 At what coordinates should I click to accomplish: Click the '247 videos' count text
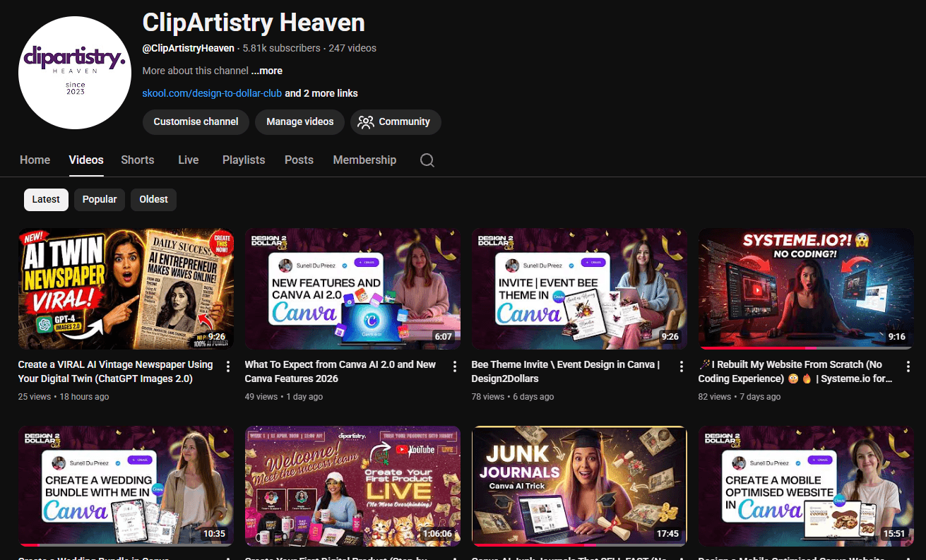pos(352,48)
